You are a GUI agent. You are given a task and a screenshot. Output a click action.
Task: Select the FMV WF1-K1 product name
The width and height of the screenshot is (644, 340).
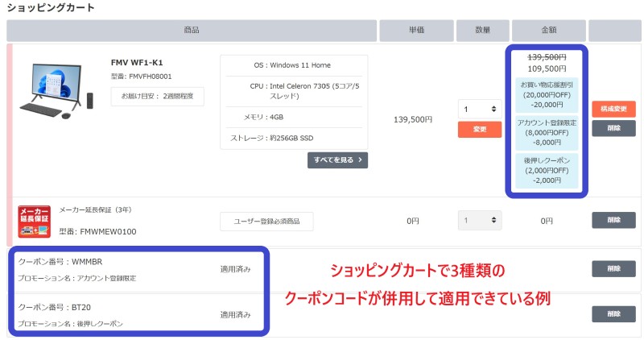(137, 63)
